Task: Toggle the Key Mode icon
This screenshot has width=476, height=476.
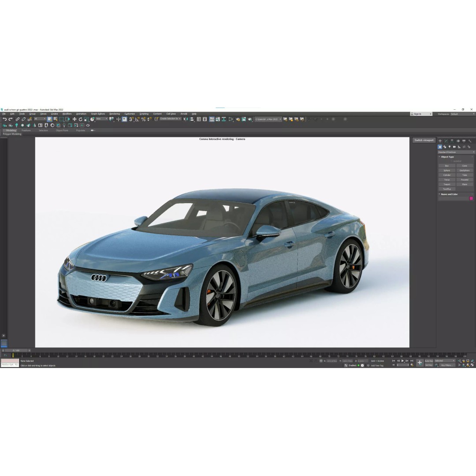Action: tap(394, 365)
